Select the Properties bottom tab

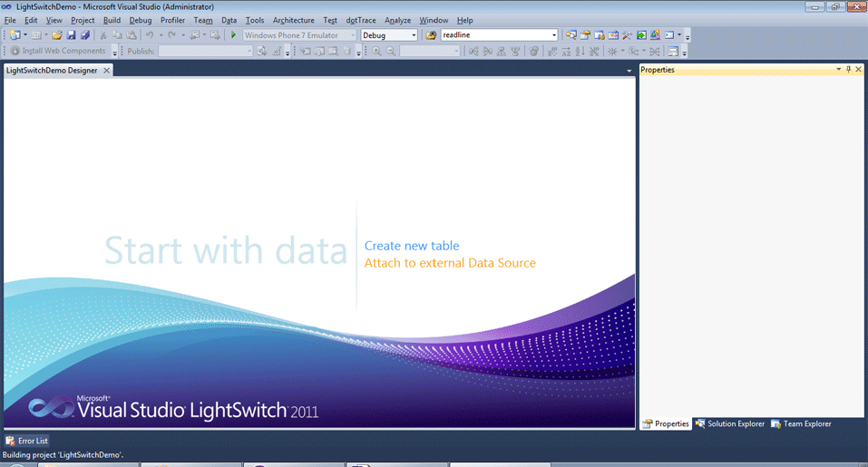point(666,423)
